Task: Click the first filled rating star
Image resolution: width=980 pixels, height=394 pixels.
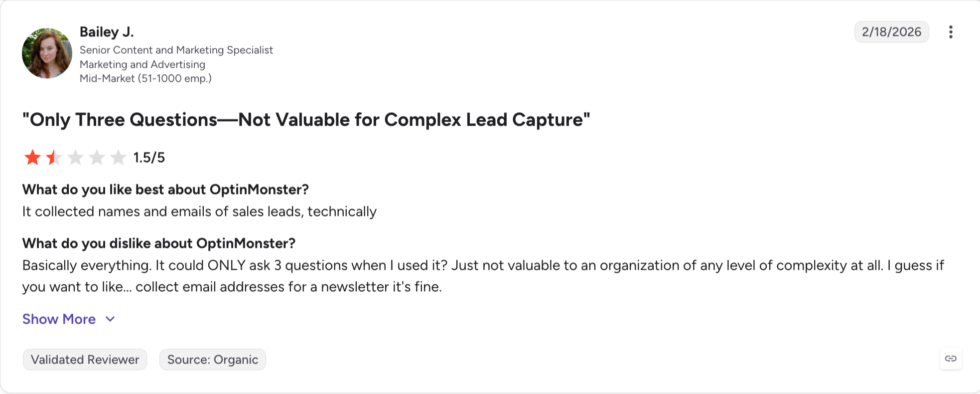Action: tap(32, 158)
